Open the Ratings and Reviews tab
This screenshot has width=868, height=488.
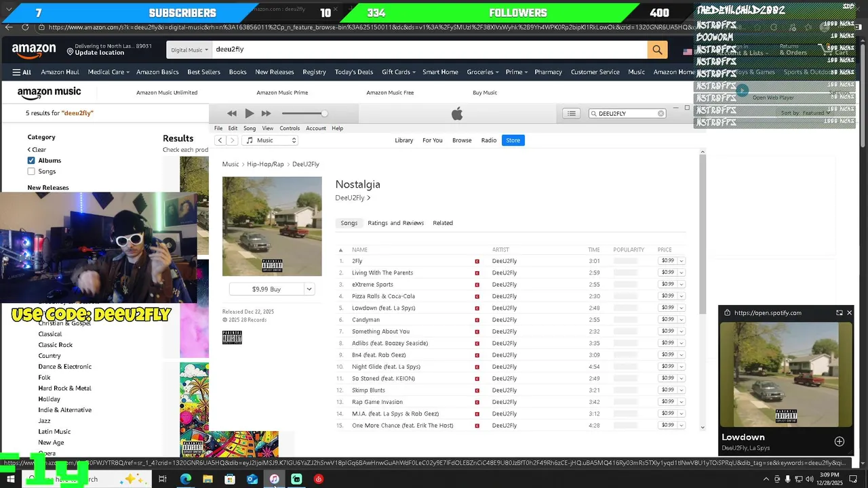point(396,223)
